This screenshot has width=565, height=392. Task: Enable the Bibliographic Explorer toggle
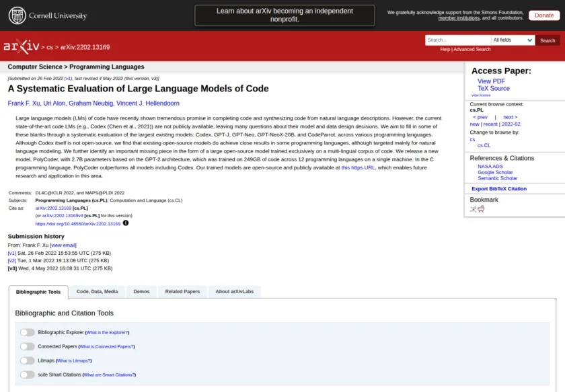click(27, 332)
